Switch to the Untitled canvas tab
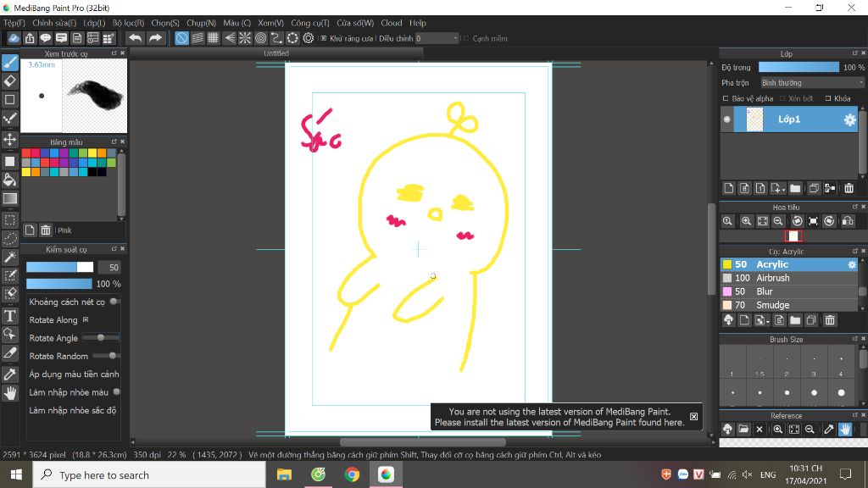 click(x=276, y=53)
